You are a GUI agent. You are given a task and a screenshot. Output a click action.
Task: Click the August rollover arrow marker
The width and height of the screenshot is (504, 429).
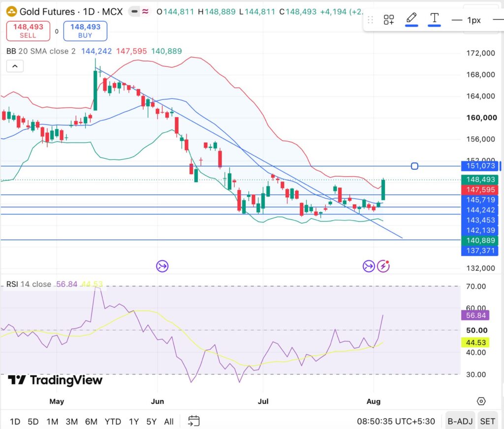[x=369, y=266]
